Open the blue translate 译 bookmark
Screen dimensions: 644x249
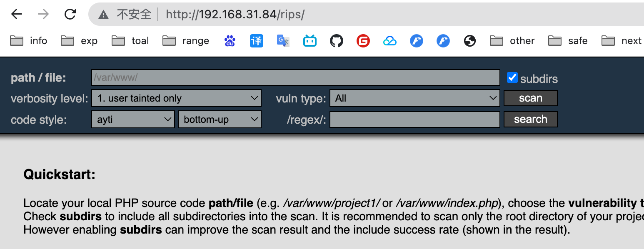257,41
